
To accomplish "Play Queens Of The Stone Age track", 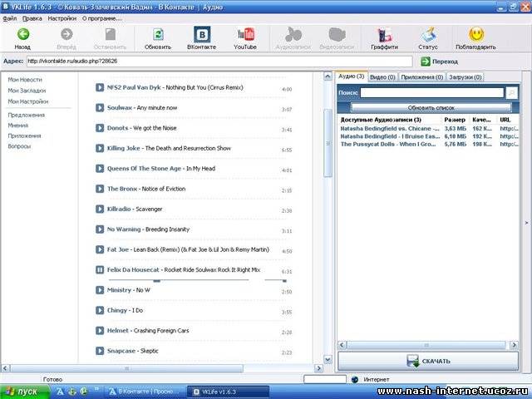I will [x=100, y=169].
